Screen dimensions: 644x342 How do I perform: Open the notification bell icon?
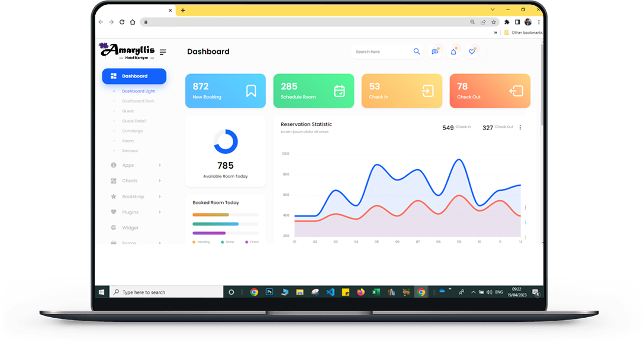[453, 51]
